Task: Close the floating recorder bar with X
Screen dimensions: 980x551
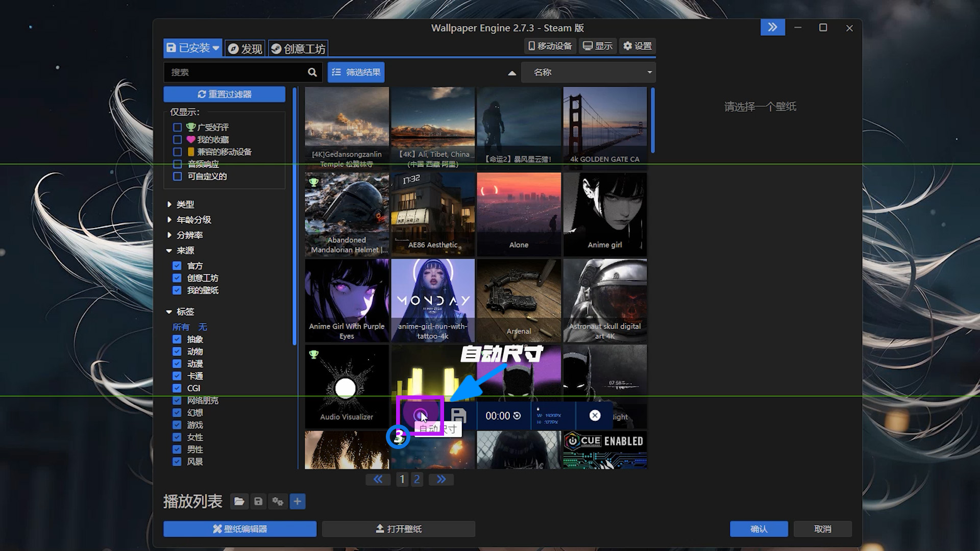Action: 595,416
